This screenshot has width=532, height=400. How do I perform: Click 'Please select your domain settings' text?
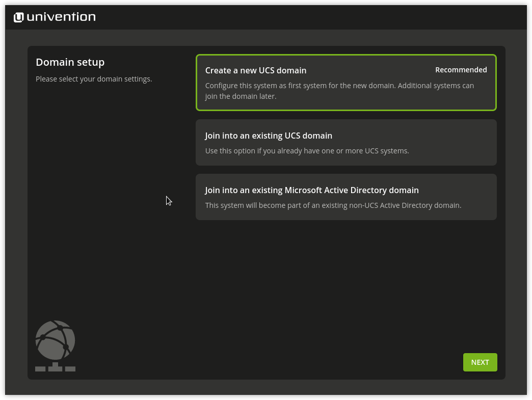click(x=94, y=78)
